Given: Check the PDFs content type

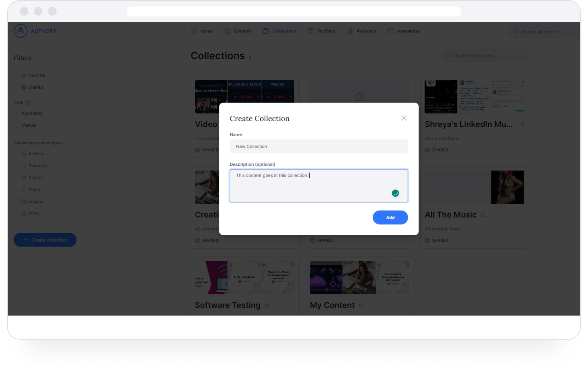Looking at the screenshot, I should click(16, 214).
